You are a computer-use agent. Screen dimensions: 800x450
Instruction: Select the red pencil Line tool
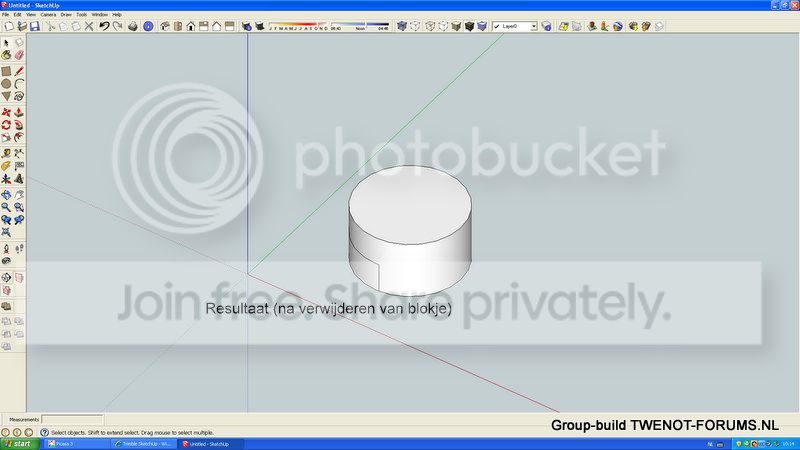coord(19,71)
